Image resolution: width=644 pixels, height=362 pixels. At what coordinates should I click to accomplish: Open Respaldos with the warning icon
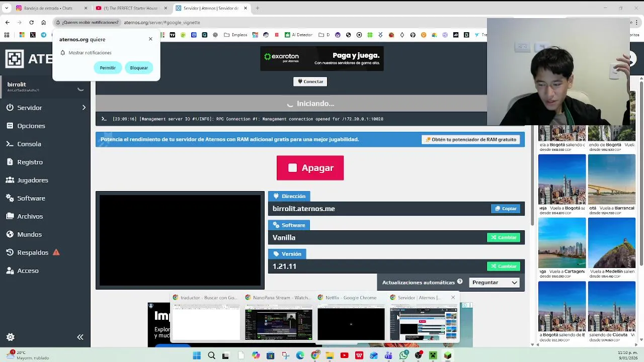[33, 252]
